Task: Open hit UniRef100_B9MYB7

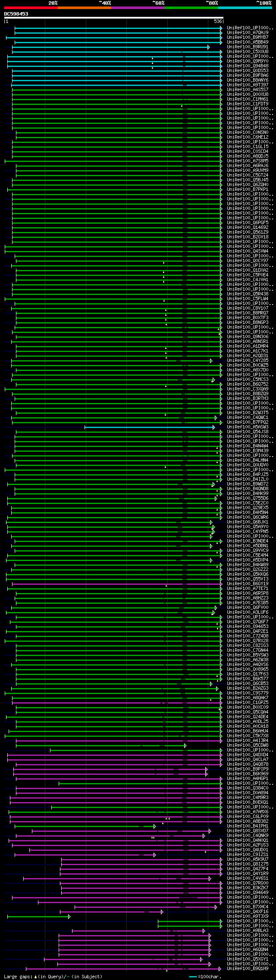Action: [x=248, y=38]
